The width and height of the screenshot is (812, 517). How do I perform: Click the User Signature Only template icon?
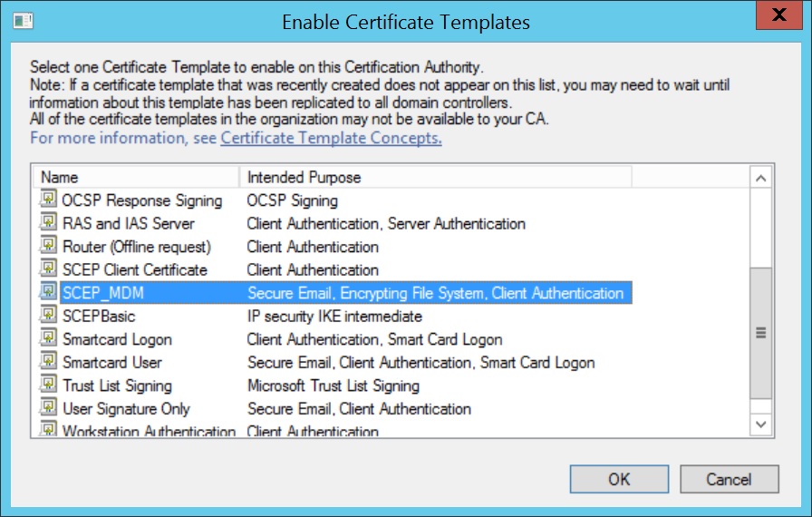pos(48,408)
